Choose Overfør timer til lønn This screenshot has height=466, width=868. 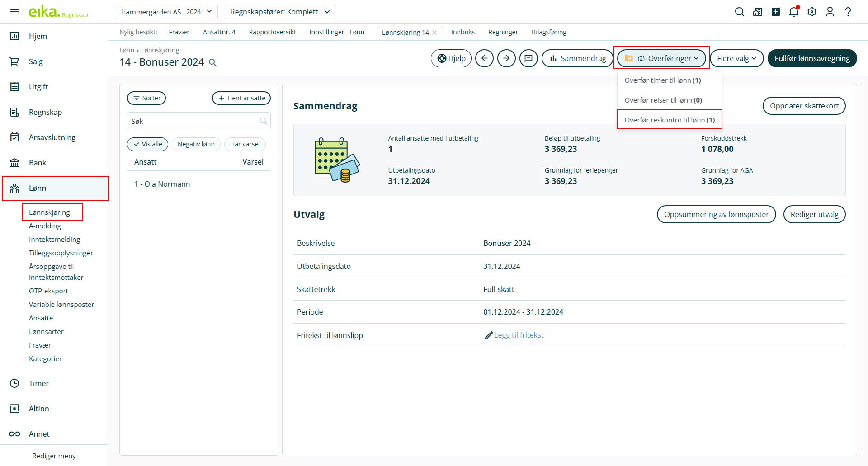(662, 80)
